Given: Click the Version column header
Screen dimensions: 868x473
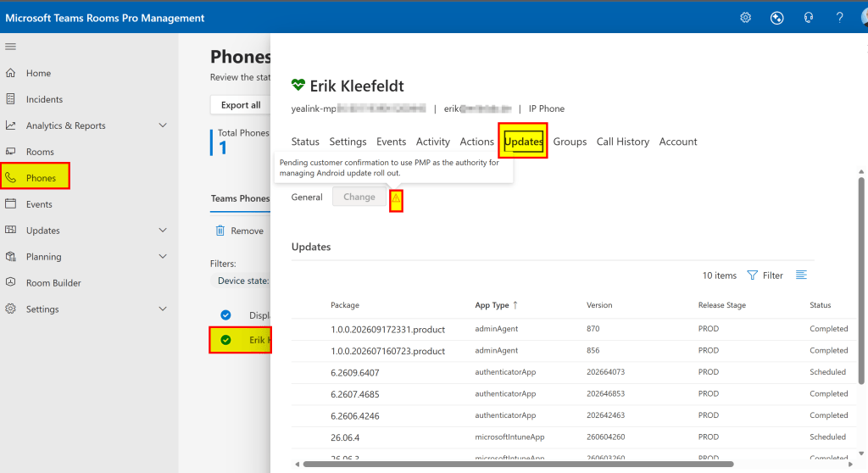Looking at the screenshot, I should tap(599, 304).
